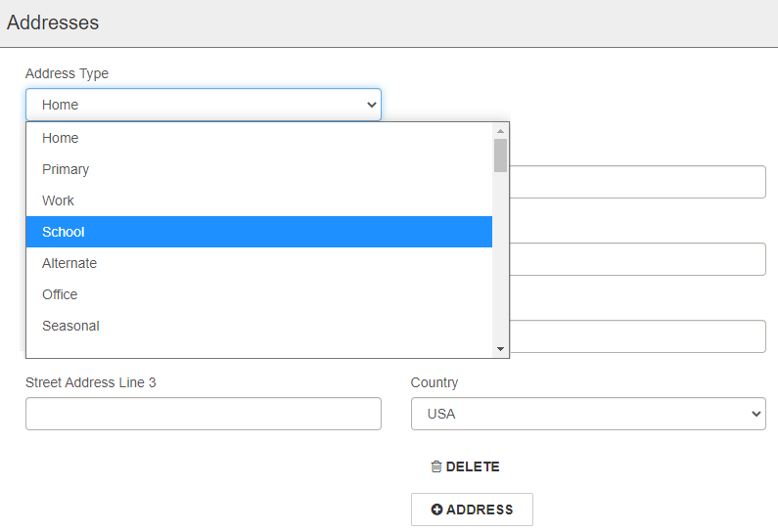Pick Seasonal address type option
The width and height of the screenshot is (778, 532).
pos(70,326)
